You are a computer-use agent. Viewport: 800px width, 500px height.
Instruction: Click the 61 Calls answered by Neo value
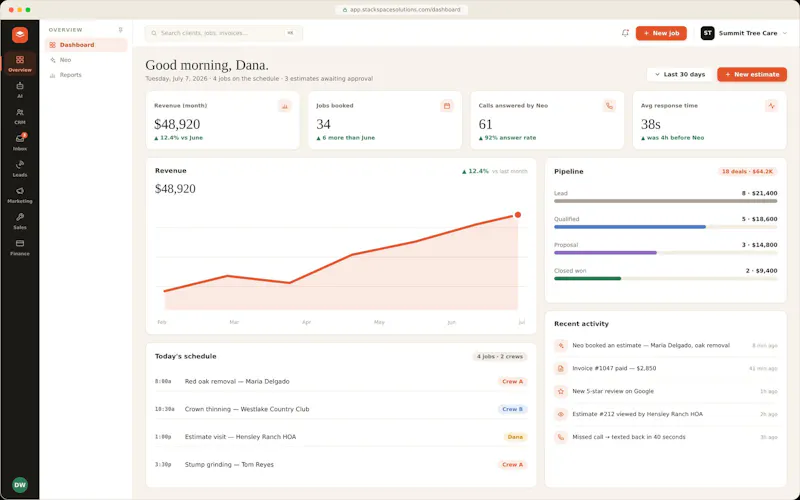486,124
